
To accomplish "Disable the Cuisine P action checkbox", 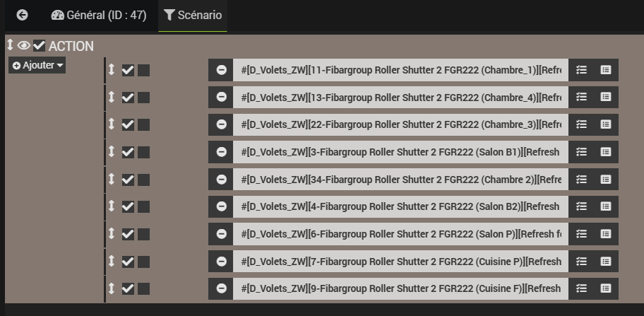I will click(128, 262).
